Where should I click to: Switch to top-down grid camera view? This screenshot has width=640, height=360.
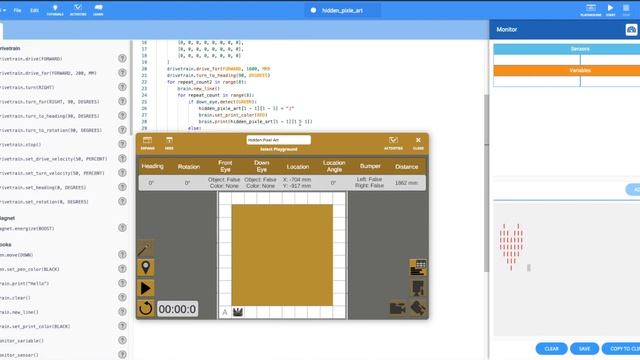coord(418,268)
